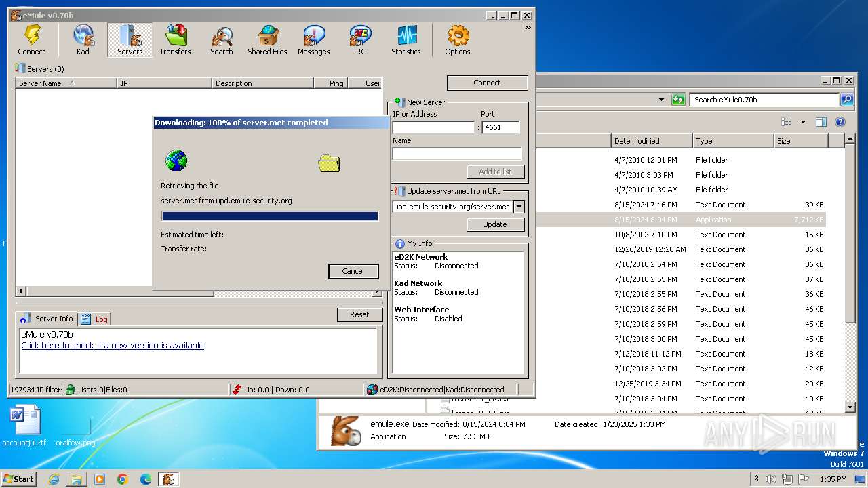This screenshot has height=488, width=868.
Task: Open the Shared Files toolbar icon
Action: tap(267, 40)
